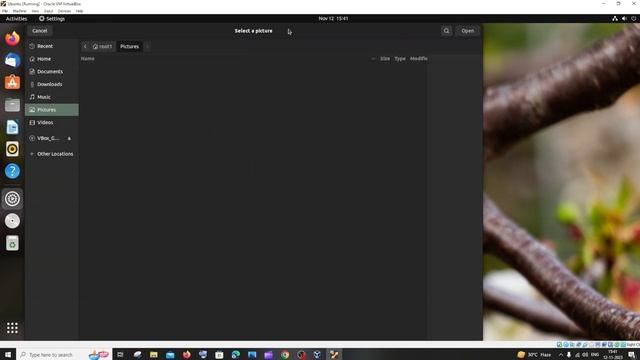Open Downloads folder in sidebar
The width and height of the screenshot is (640, 360).
tap(51, 84)
